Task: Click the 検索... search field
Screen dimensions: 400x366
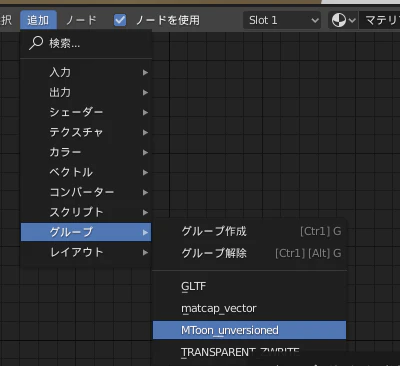Action: click(86, 43)
